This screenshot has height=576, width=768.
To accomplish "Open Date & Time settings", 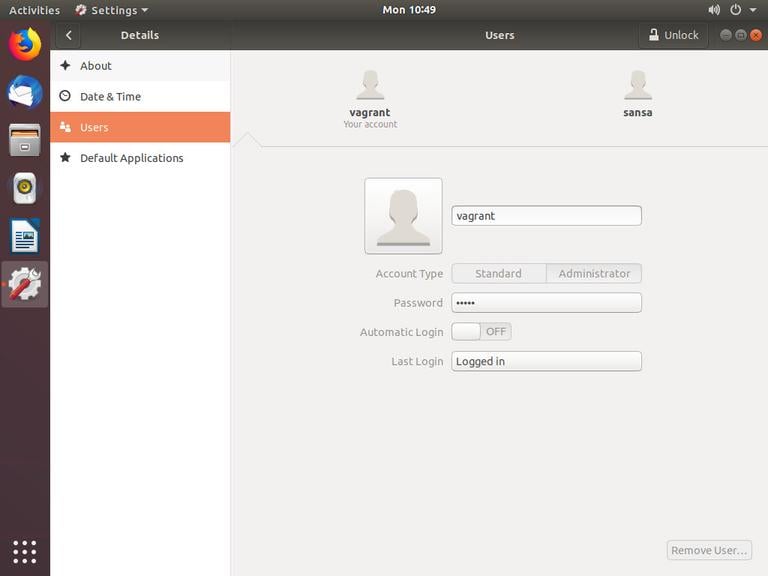I will pos(110,97).
